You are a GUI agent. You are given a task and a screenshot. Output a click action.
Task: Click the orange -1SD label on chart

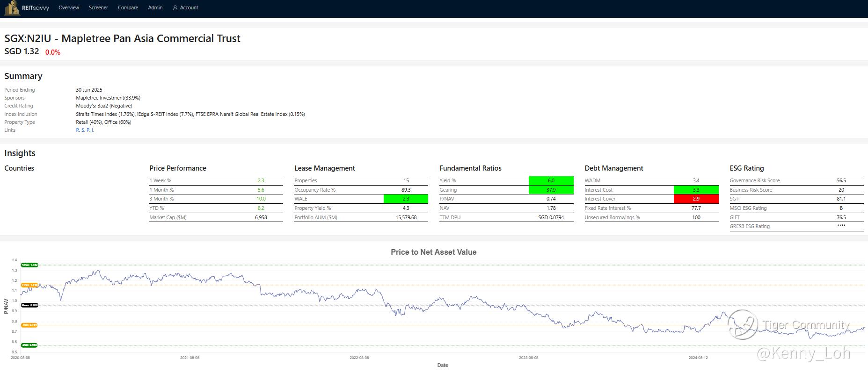pos(29,325)
